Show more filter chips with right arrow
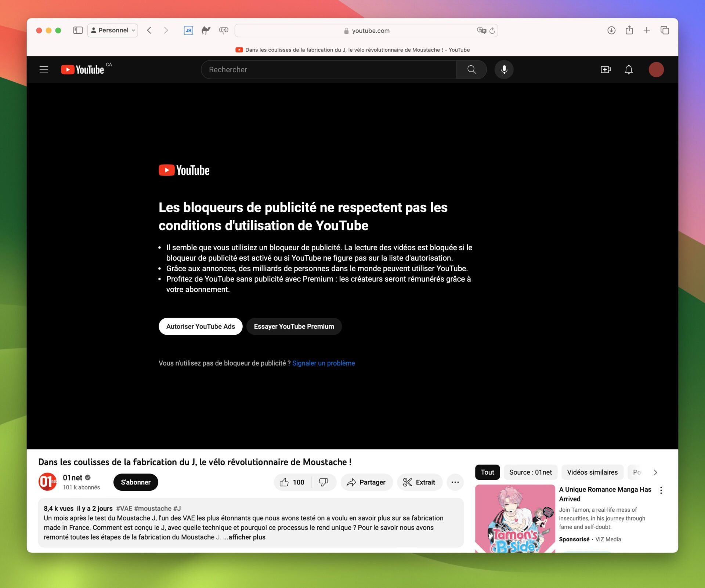Screen dimensions: 705x588 coord(655,472)
